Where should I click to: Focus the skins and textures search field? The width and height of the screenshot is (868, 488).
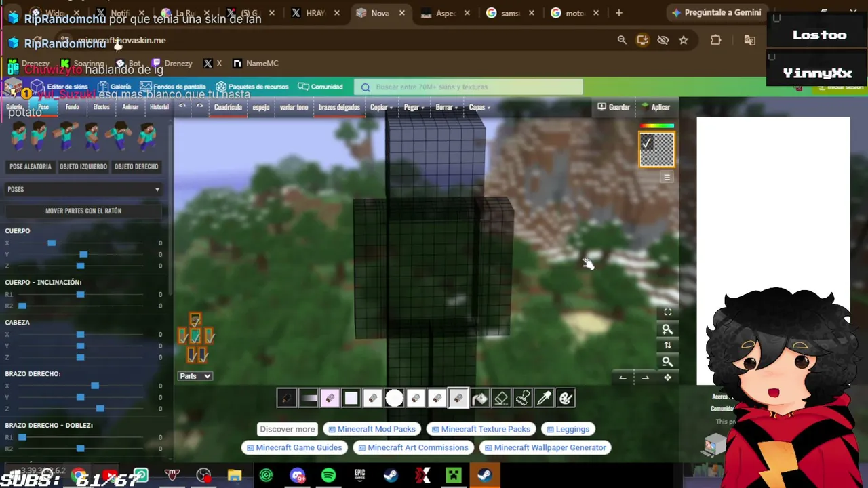(468, 87)
